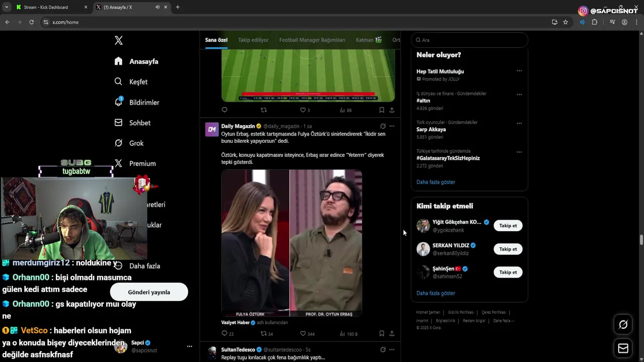Open more options for Hep Tatil Mutluluğu trend
The width and height of the screenshot is (644, 362).
(x=519, y=71)
